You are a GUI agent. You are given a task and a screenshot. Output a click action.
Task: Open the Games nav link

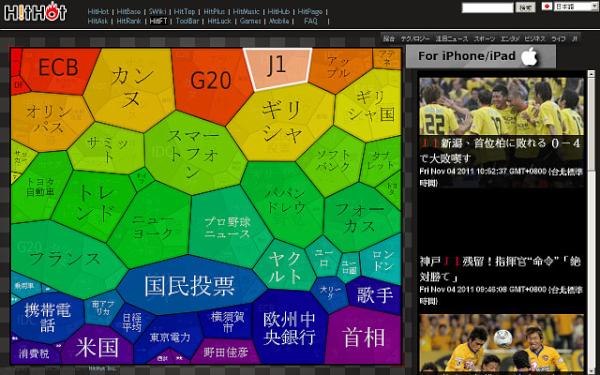[x=250, y=21]
